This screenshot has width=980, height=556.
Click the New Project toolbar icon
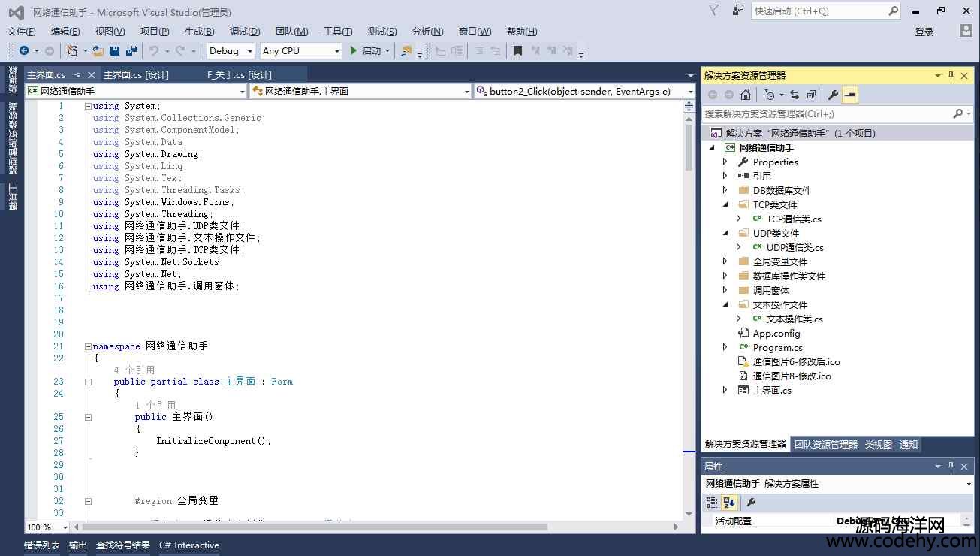coord(72,51)
